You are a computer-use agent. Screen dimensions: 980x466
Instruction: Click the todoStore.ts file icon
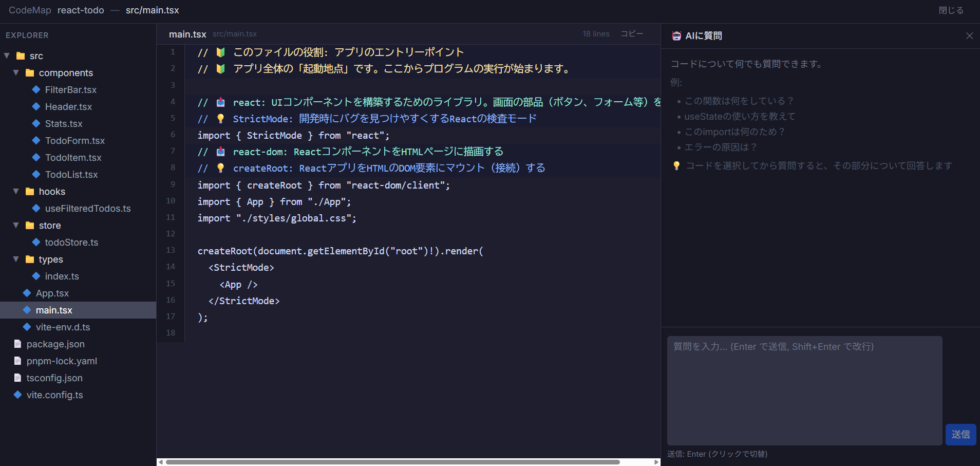pos(36,242)
